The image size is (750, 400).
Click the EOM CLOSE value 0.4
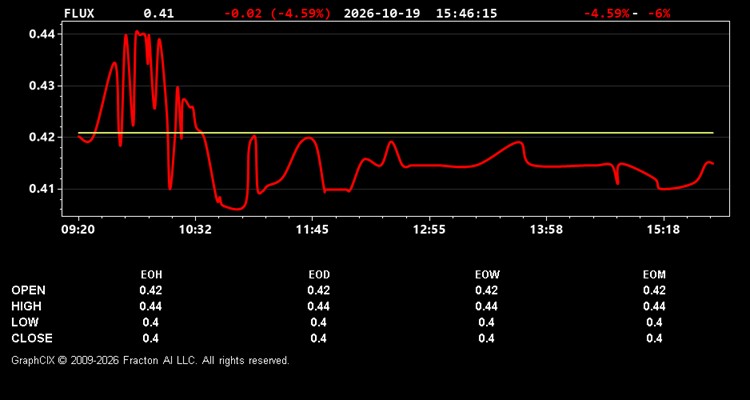(x=654, y=338)
